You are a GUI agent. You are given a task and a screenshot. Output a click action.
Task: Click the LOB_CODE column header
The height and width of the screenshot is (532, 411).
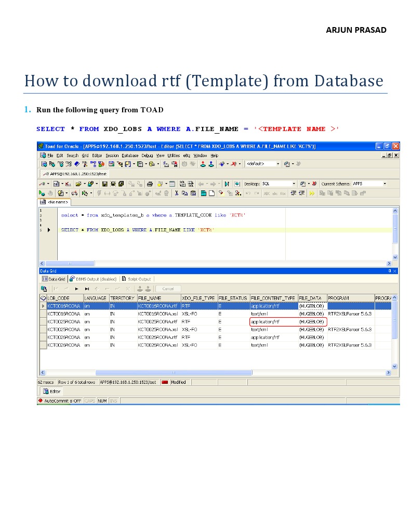point(65,298)
